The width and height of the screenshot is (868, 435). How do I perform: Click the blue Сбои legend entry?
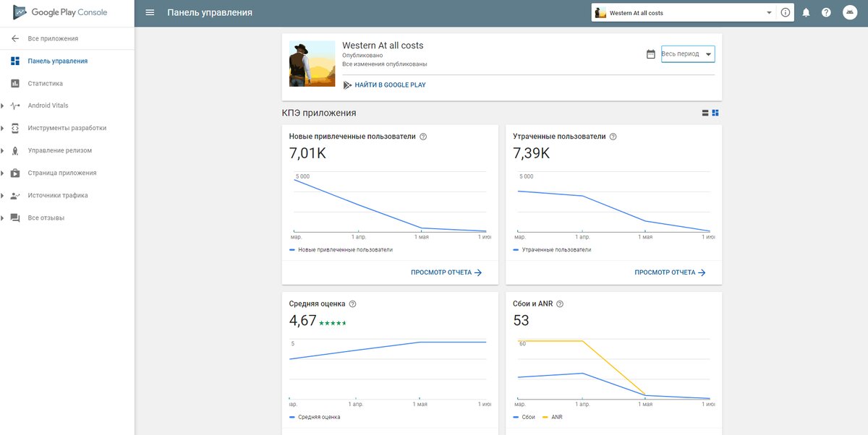tap(524, 417)
